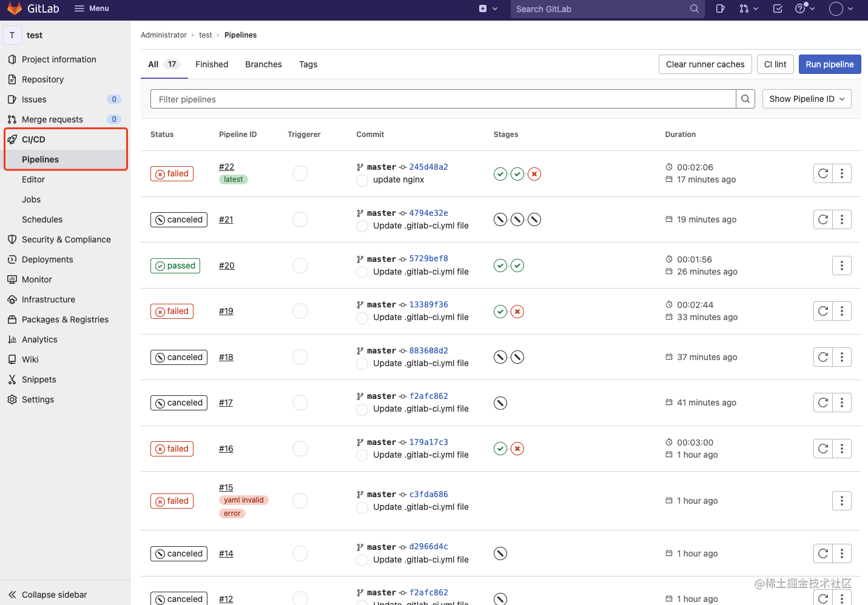Click the Snippets scissors icon
Viewport: 868px width, 605px height.
(12, 379)
